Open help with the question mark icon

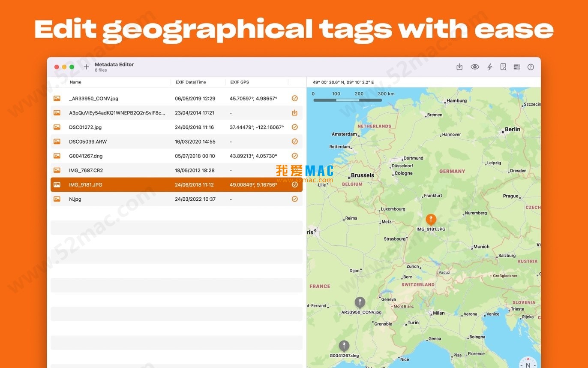click(531, 67)
